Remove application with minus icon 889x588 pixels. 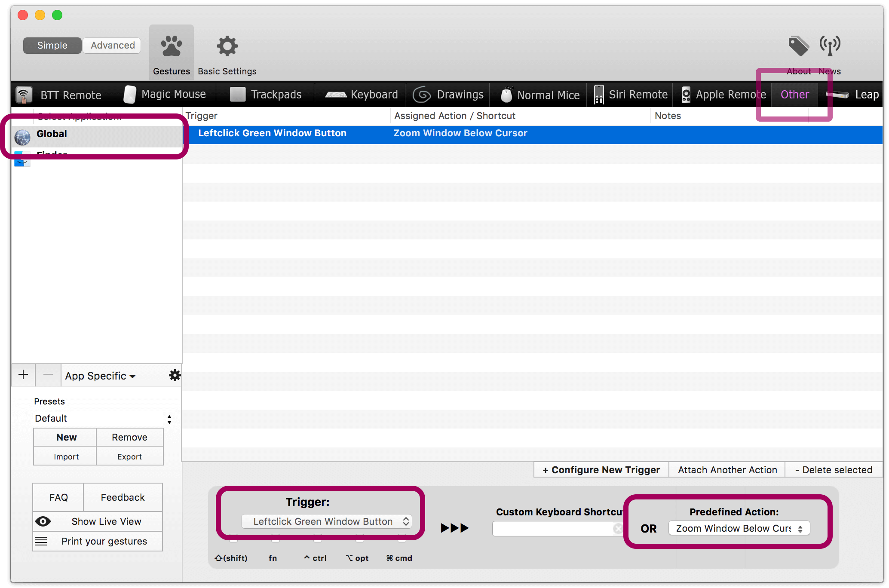(x=48, y=375)
